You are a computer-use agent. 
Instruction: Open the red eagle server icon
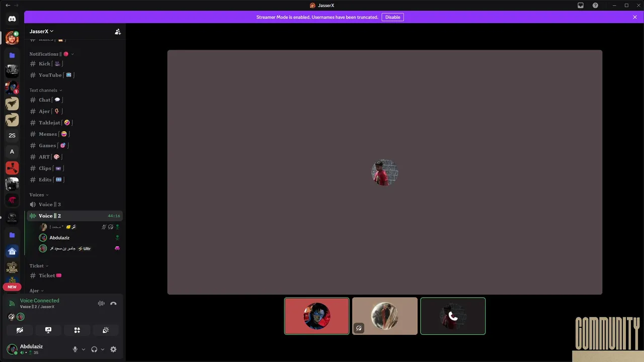tap(12, 200)
